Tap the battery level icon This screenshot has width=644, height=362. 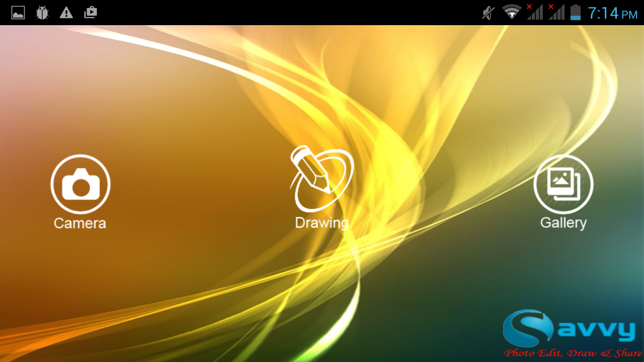[x=576, y=13]
